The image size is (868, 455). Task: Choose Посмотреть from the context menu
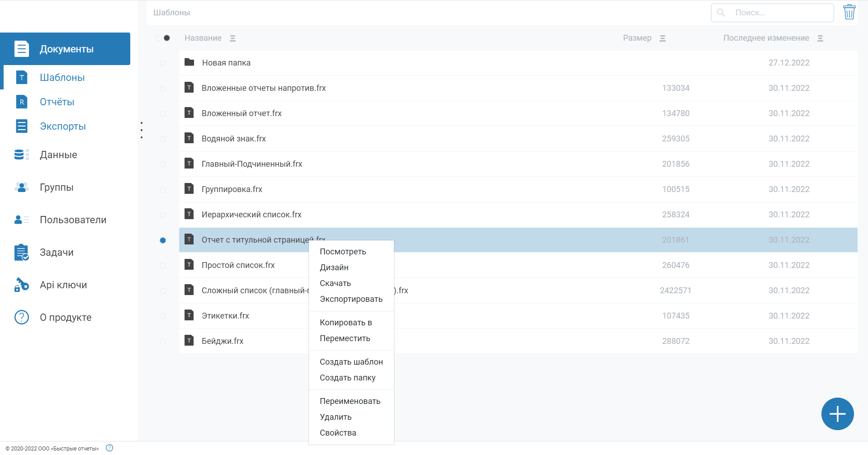[343, 252]
